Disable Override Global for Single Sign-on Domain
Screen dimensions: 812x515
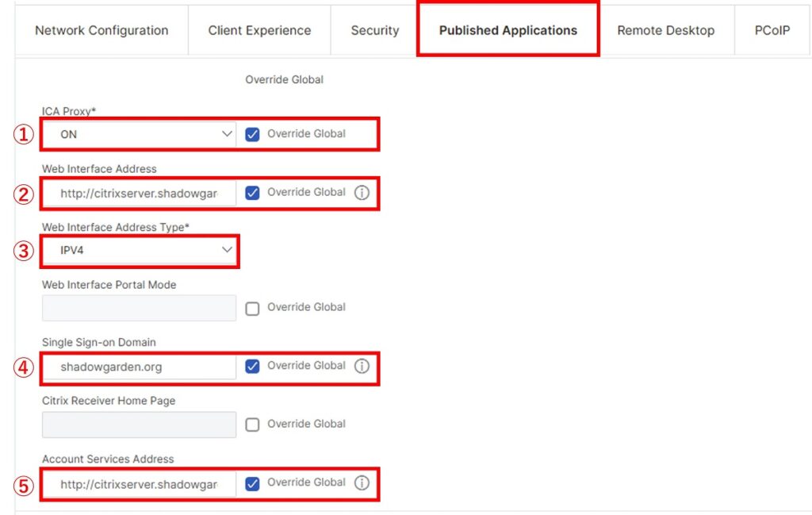(252, 366)
